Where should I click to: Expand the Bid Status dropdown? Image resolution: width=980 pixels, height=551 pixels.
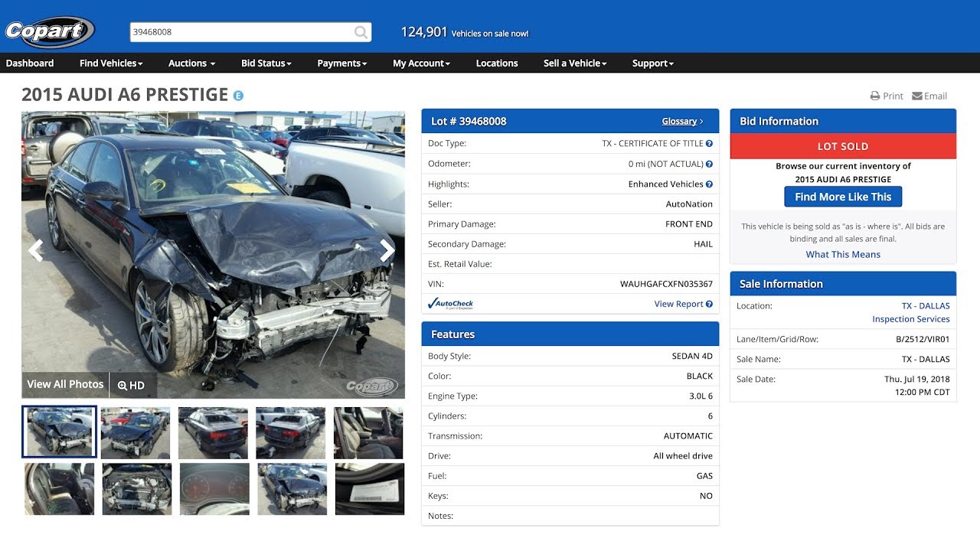[266, 64]
